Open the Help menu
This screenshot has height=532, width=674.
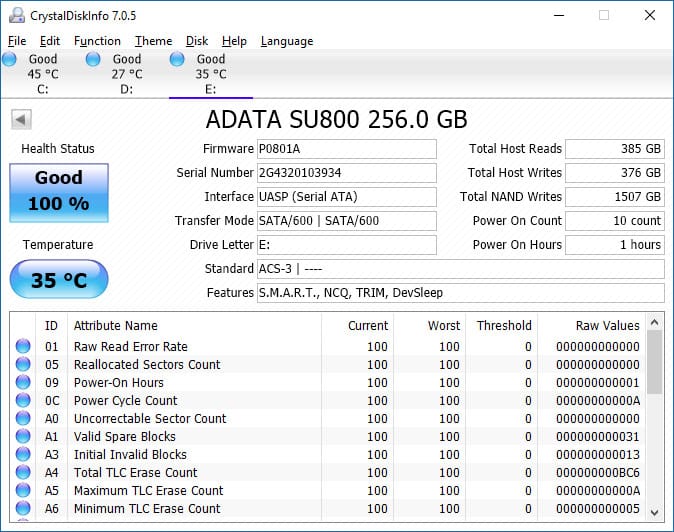point(234,41)
